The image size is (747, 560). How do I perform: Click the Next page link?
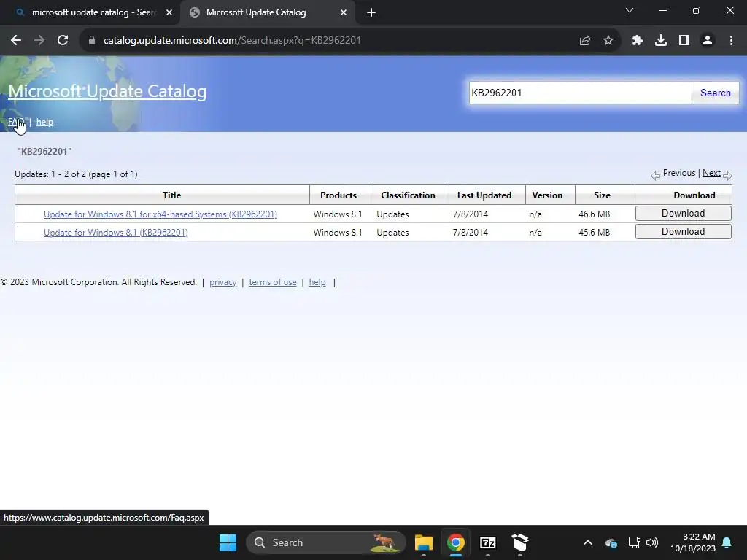(x=711, y=173)
